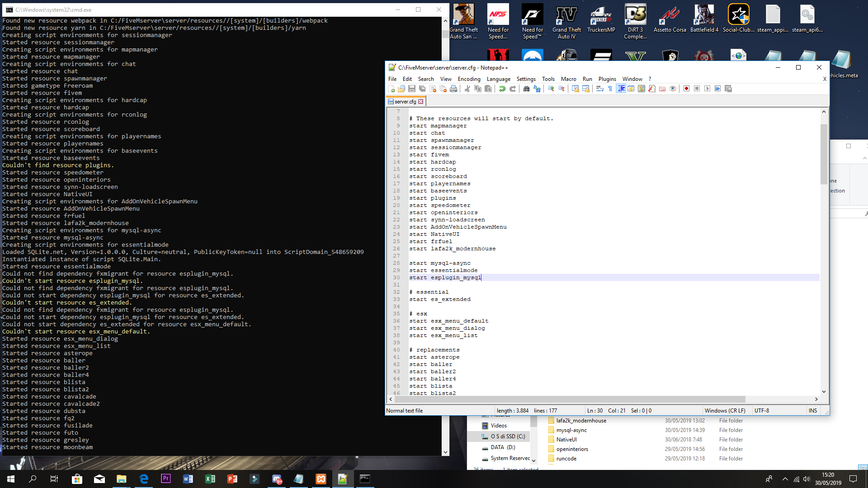Close the server.cfg tab with its X

[x=421, y=102]
